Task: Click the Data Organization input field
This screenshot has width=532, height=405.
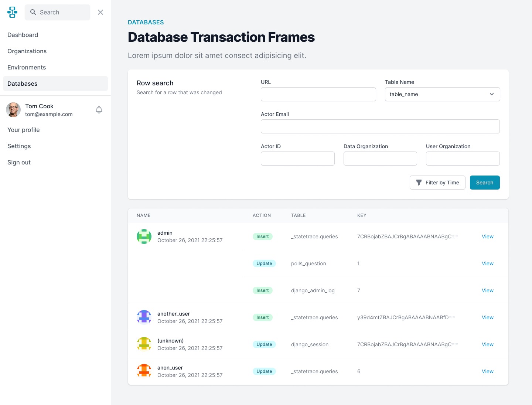Action: click(x=380, y=159)
